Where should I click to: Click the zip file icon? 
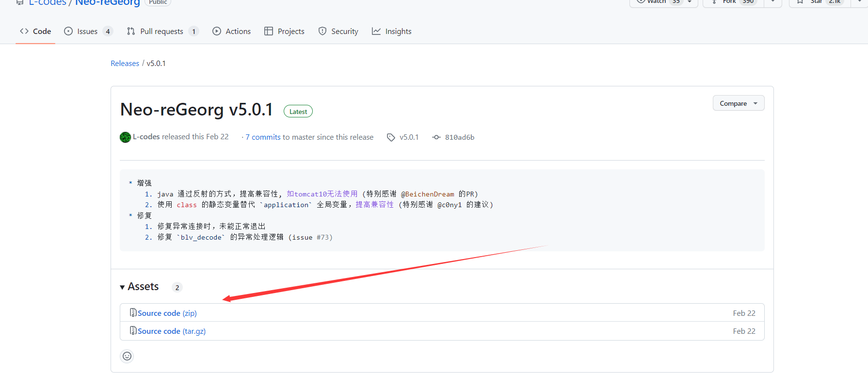coord(133,312)
